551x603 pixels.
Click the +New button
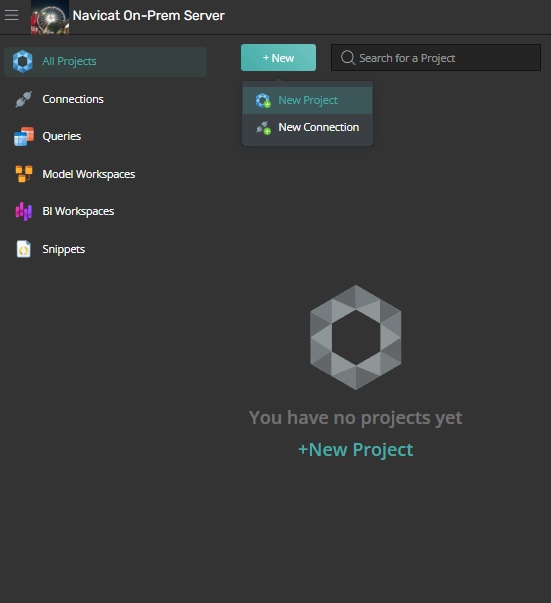278,58
